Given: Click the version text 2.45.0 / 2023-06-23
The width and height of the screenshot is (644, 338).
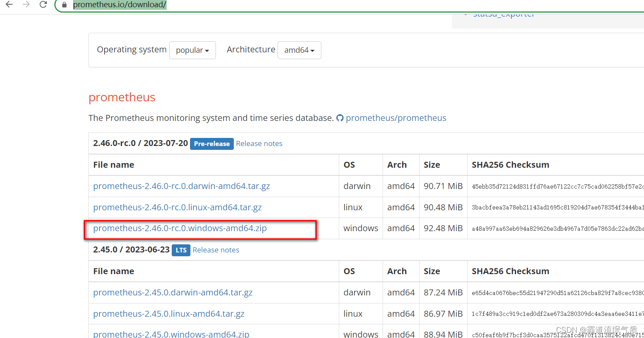Looking at the screenshot, I should (x=131, y=249).
